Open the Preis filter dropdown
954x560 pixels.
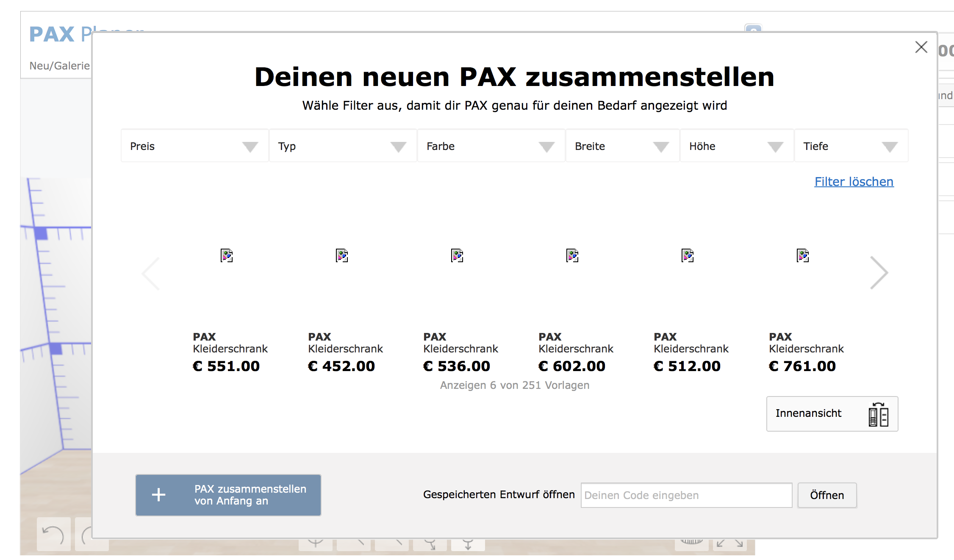point(195,146)
